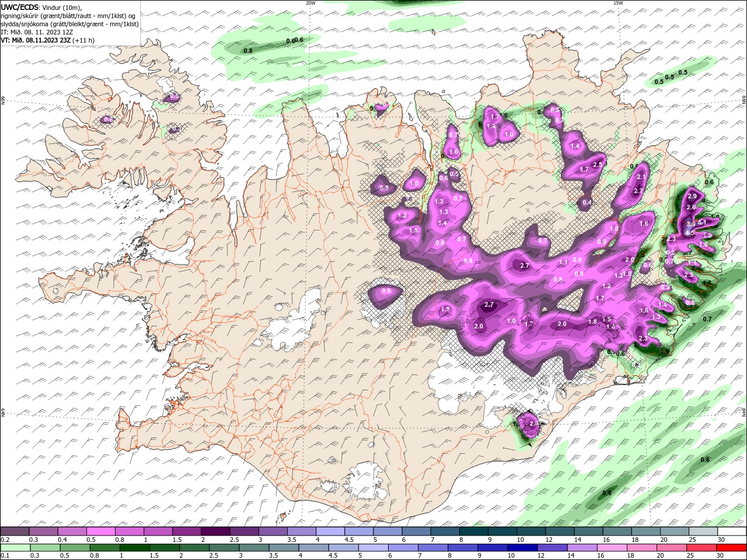Click the 'VT: Mið. 08.11.2023 23Z (+11 h)' line
Screen dimensions: 747x560
(48, 40)
